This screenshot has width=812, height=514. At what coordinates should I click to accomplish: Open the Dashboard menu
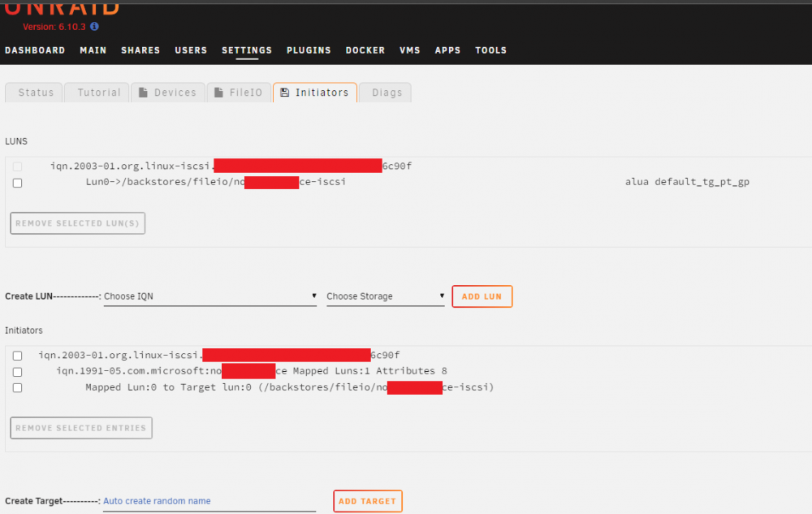click(x=35, y=50)
